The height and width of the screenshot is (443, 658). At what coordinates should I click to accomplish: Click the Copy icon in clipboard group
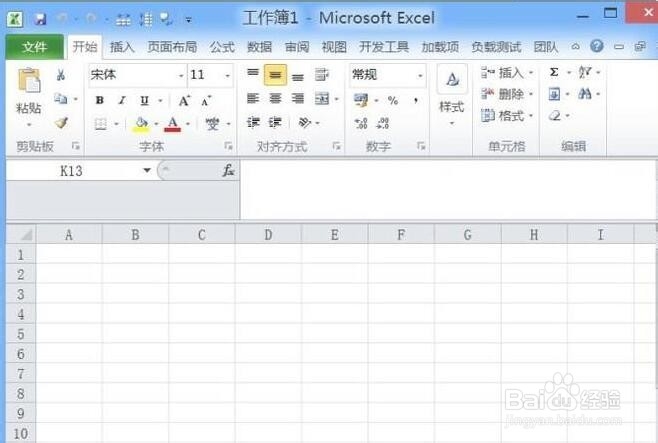coord(61,99)
